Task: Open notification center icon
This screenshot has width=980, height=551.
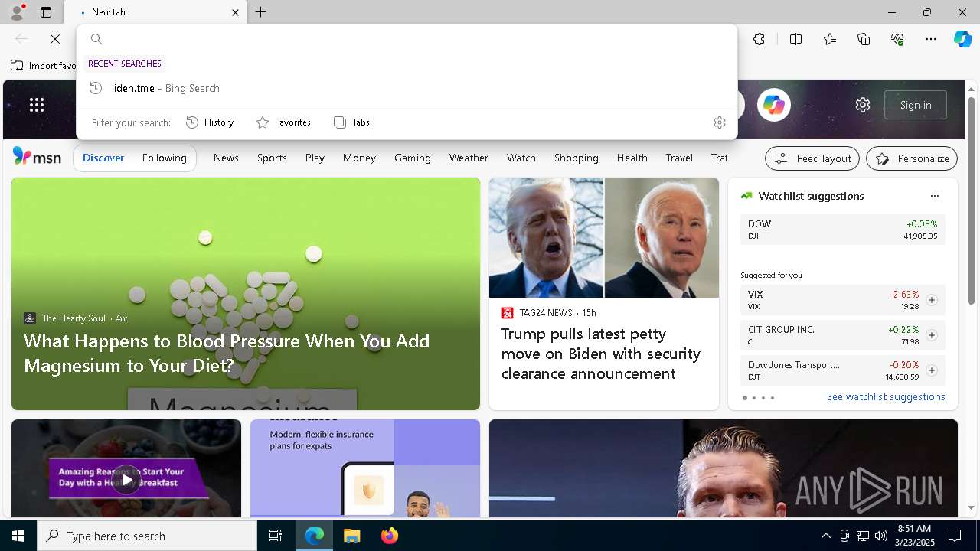Action: coord(955,536)
